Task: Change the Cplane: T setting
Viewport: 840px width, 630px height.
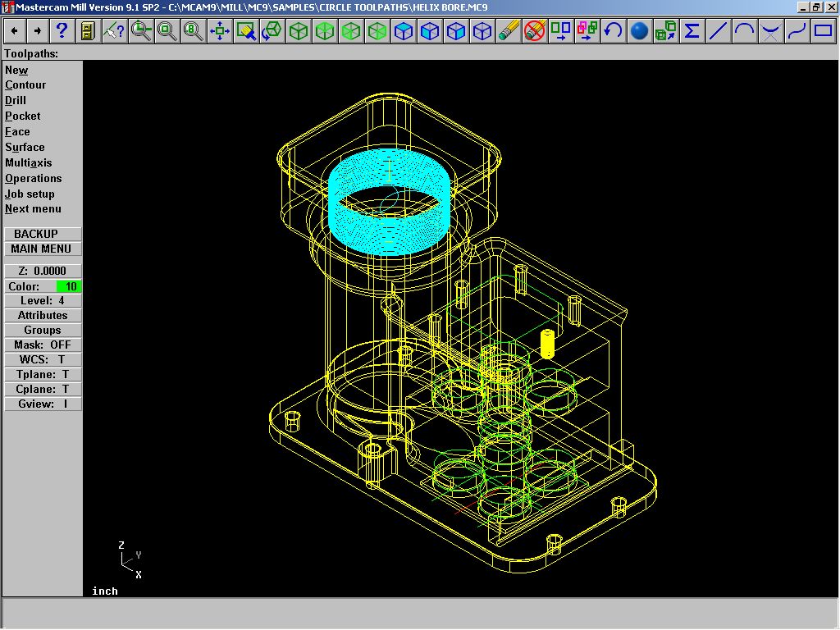Action: [x=43, y=390]
